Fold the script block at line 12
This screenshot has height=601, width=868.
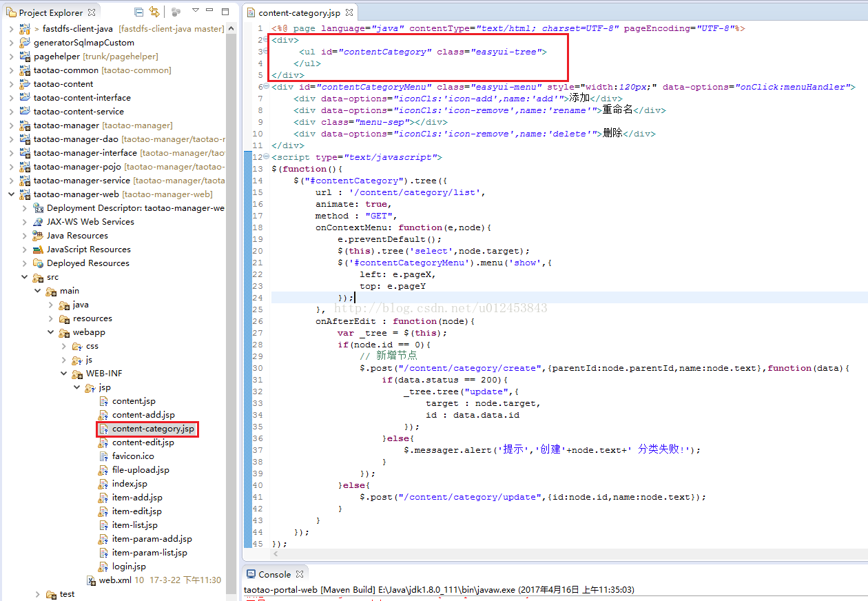coord(267,157)
